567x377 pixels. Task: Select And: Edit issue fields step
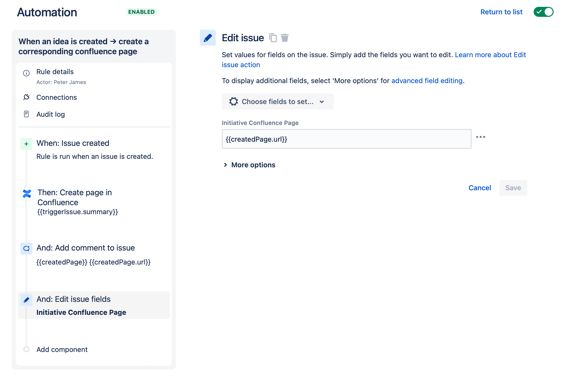[x=94, y=305]
